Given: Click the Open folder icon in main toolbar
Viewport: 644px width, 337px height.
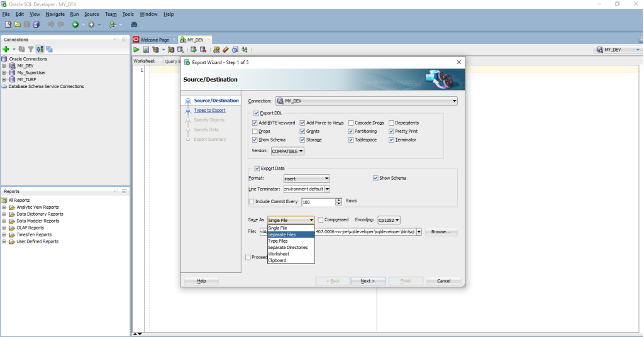Looking at the screenshot, I should tap(17, 25).
